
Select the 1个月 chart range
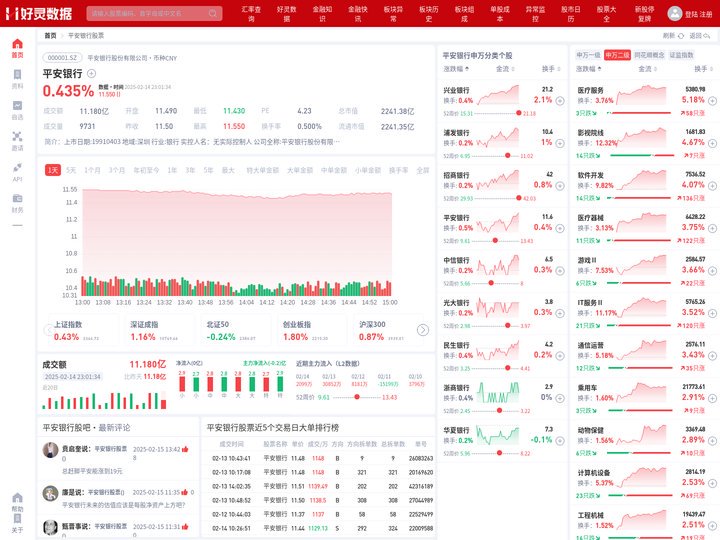pos(92,170)
